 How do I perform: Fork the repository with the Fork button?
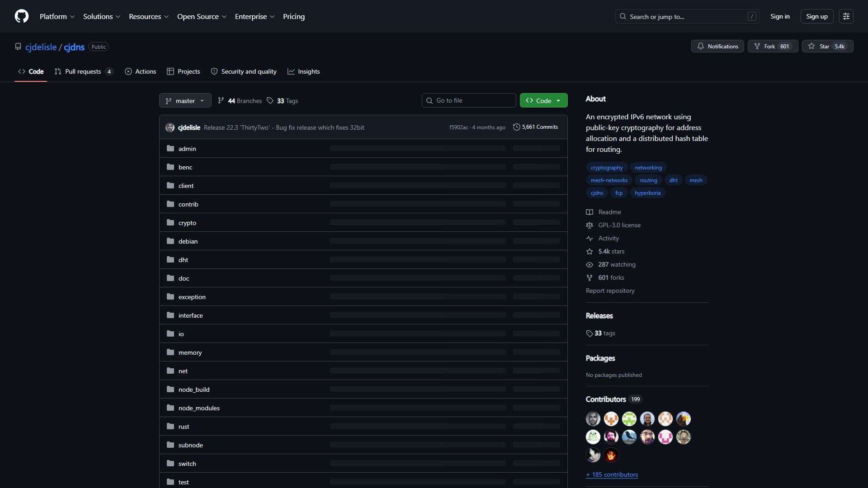click(773, 46)
